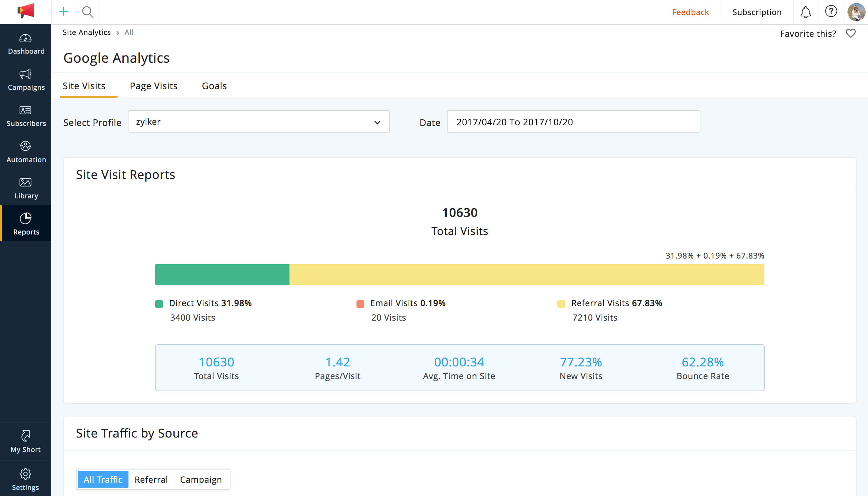The height and width of the screenshot is (496, 868).
Task: Select the Campaign traffic filter
Action: (201, 479)
